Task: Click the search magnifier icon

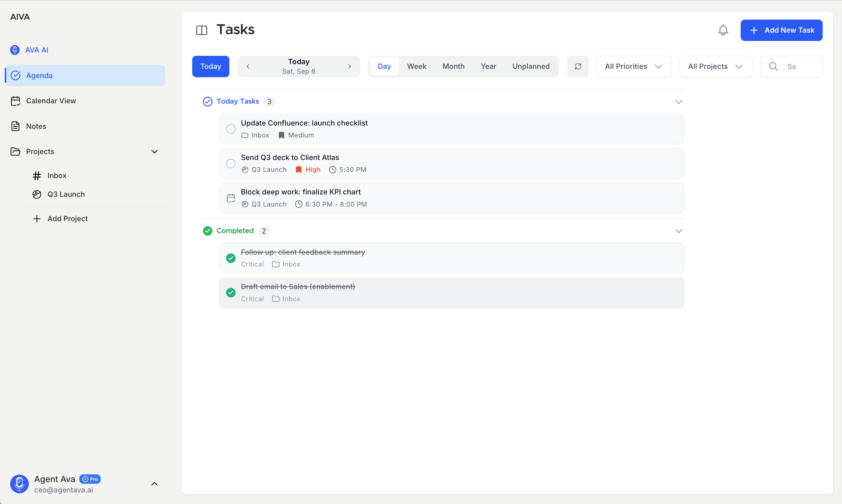Action: (x=773, y=66)
